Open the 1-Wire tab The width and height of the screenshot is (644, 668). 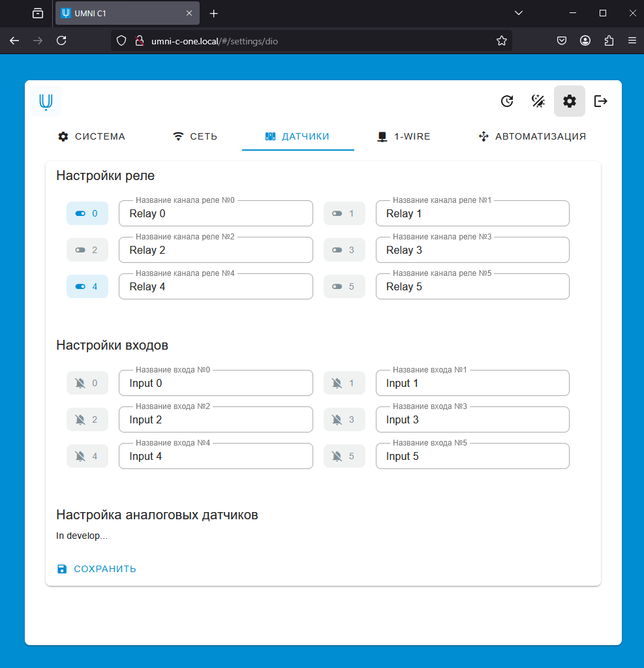[404, 136]
